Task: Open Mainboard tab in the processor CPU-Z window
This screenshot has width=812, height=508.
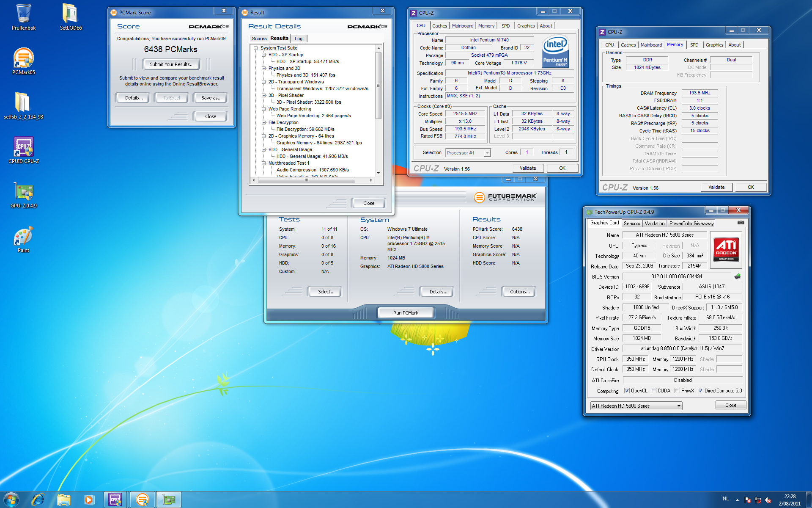Action: click(x=463, y=26)
